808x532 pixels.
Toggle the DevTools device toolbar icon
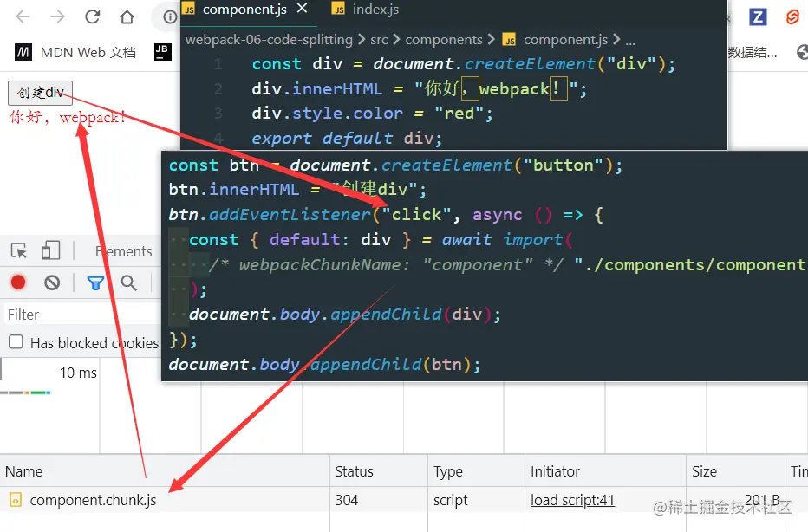50,250
